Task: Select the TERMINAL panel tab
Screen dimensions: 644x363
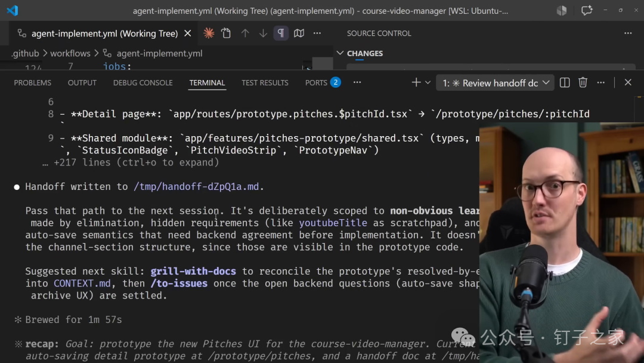Action: click(x=207, y=82)
